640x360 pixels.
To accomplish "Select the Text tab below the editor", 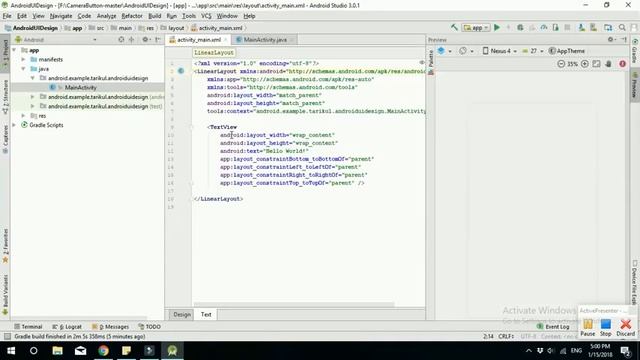I will (206, 314).
